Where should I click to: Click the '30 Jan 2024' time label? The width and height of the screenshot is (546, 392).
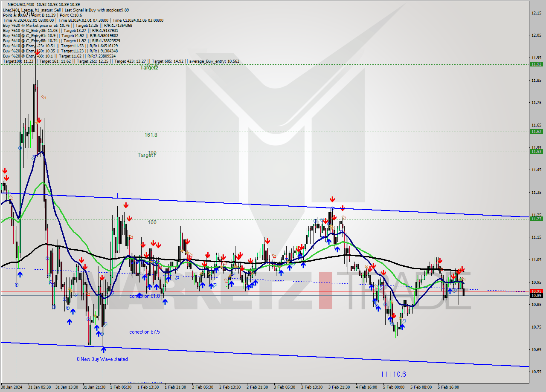[x=12, y=387]
